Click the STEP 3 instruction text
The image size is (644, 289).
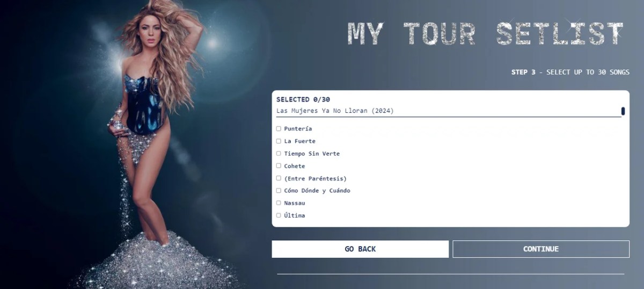point(570,72)
